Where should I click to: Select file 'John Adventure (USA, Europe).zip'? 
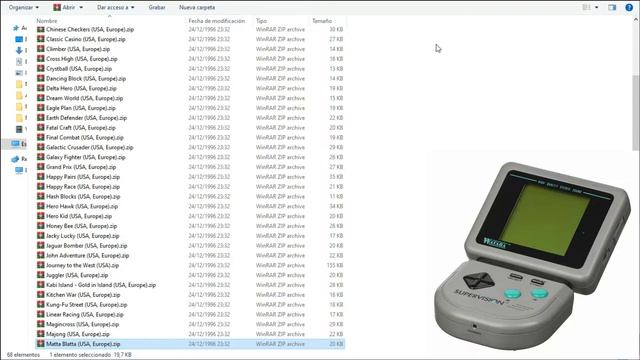tap(87, 255)
